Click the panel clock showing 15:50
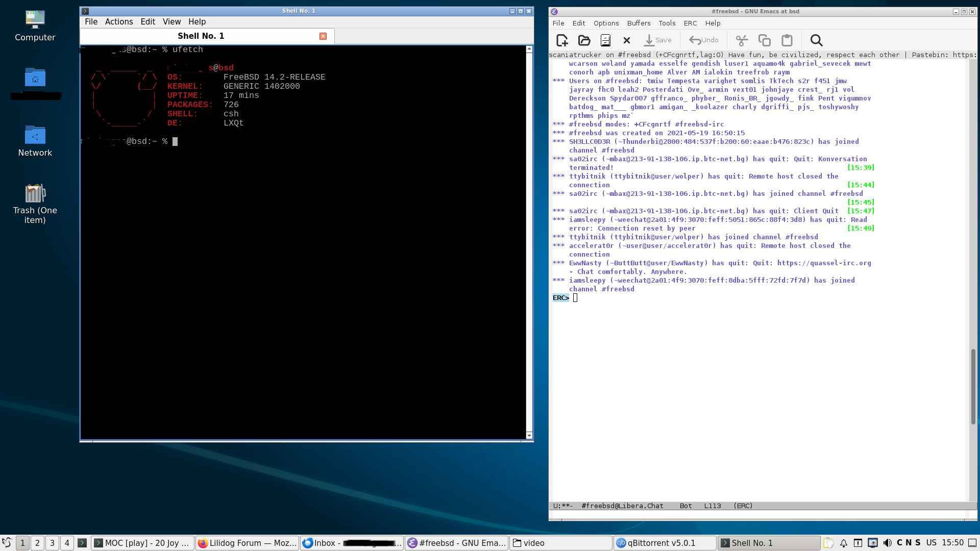 click(x=952, y=543)
